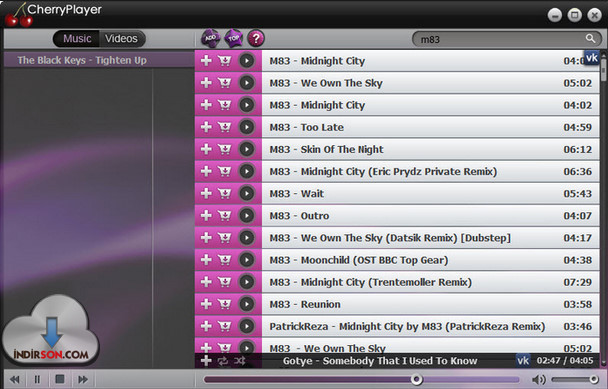Image resolution: width=608 pixels, height=389 pixels.
Task: Play Midnight City Trentemoller Remix
Action: pyautogui.click(x=247, y=282)
